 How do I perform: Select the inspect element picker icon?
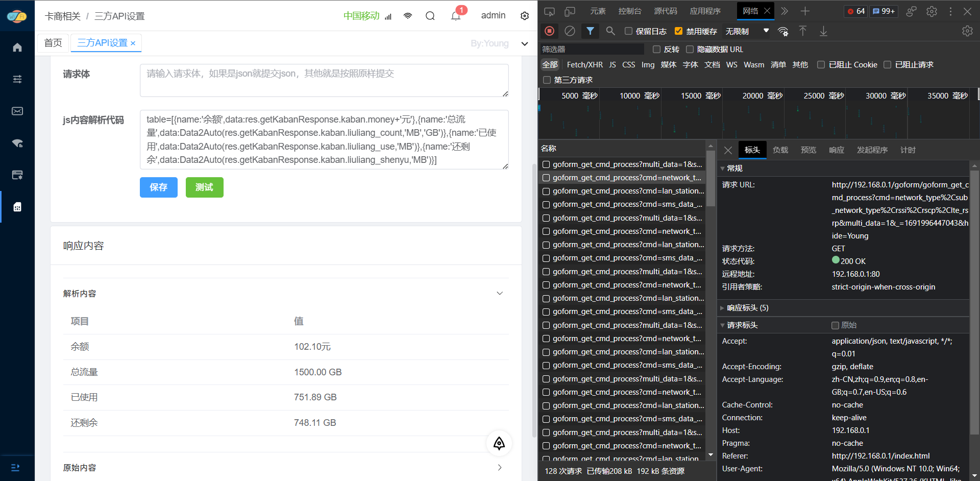coord(550,11)
